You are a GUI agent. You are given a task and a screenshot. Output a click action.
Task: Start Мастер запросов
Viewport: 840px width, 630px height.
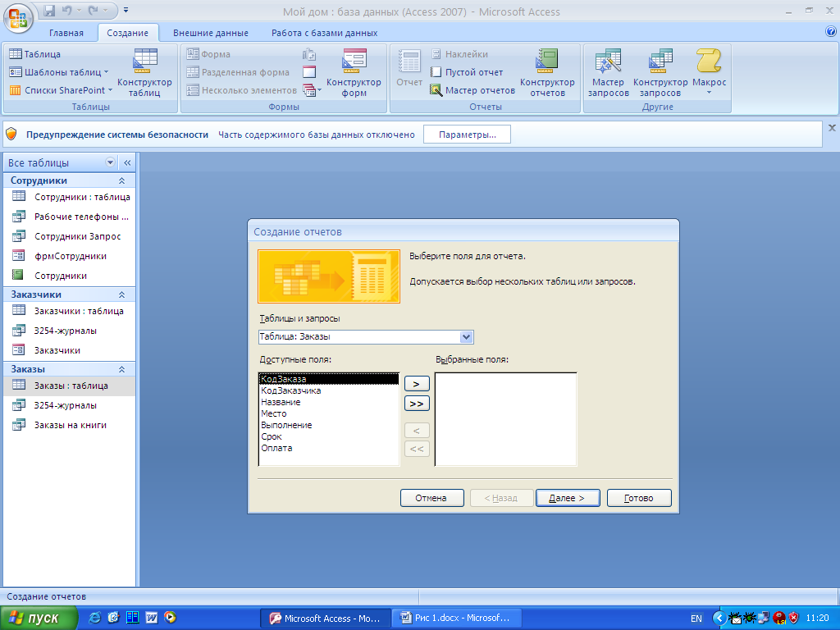coord(608,72)
